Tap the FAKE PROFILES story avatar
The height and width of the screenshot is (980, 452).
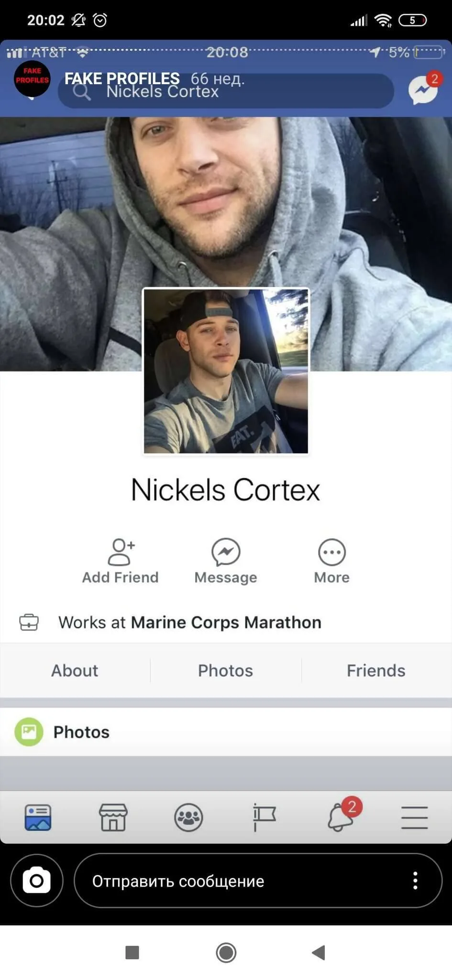point(32,79)
